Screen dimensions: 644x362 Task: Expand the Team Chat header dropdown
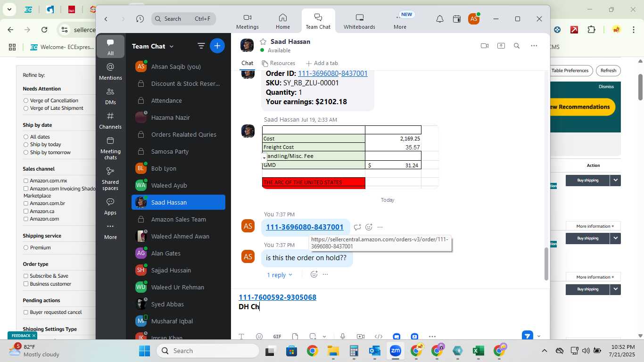[x=172, y=46]
